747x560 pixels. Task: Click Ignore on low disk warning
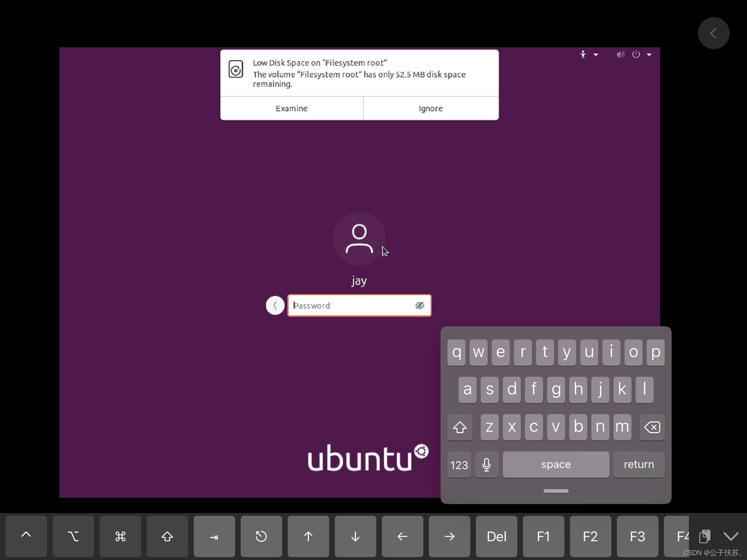(431, 108)
